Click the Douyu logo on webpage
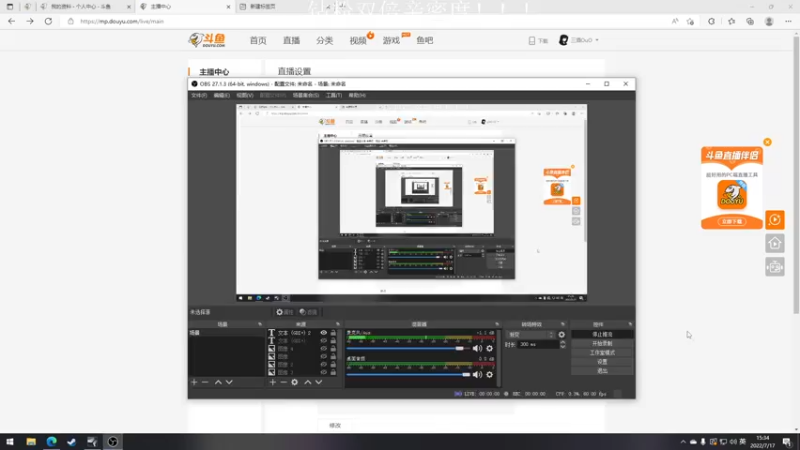 [207, 40]
